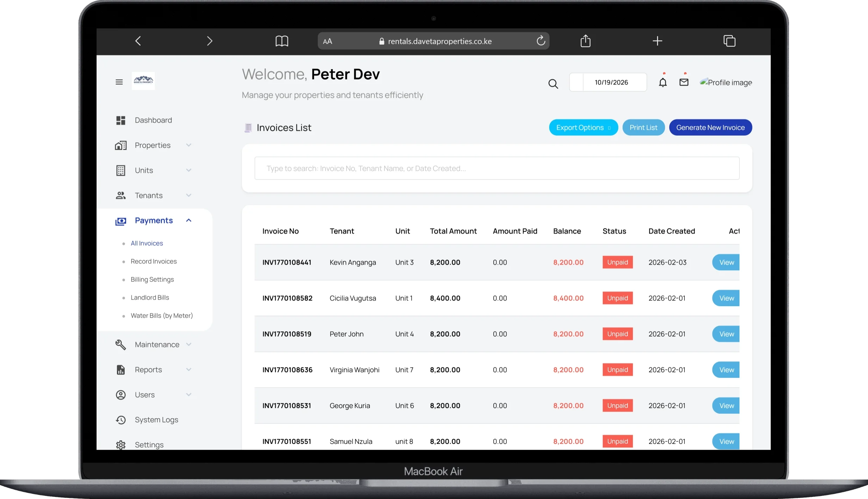Collapse the Payments chevron
Image resolution: width=868 pixels, height=499 pixels.
pyautogui.click(x=189, y=220)
